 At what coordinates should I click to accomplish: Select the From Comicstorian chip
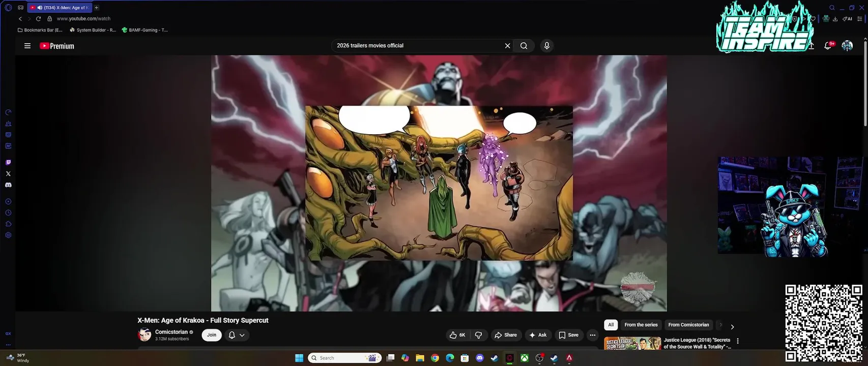pos(688,325)
